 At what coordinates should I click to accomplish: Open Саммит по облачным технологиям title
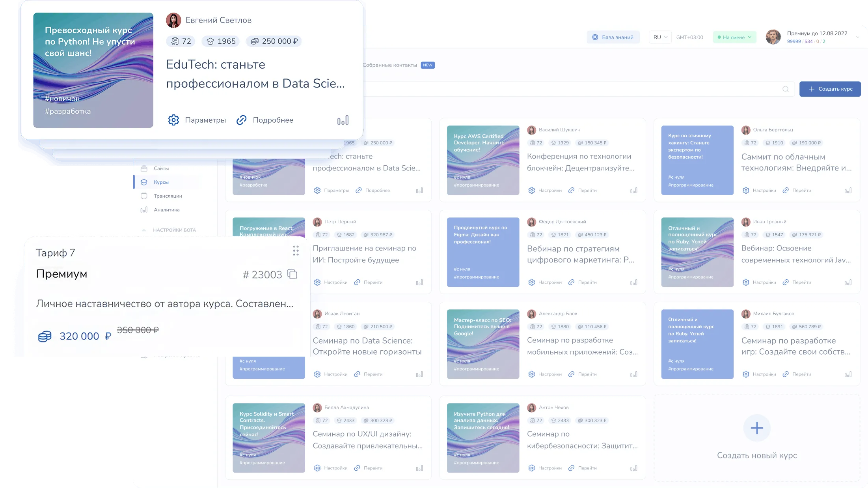(796, 163)
